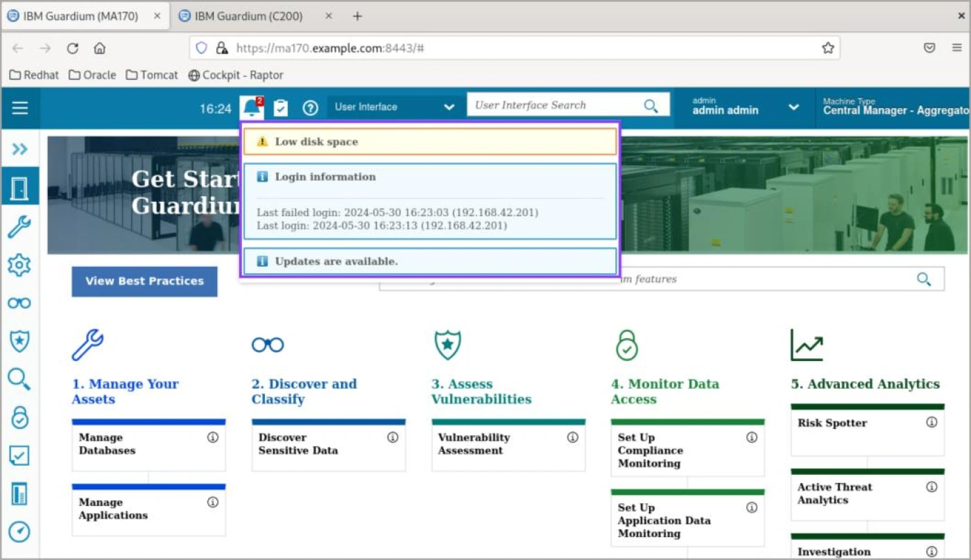Click the Save to Pocket icon
This screenshot has width=971, height=560.
tap(929, 48)
